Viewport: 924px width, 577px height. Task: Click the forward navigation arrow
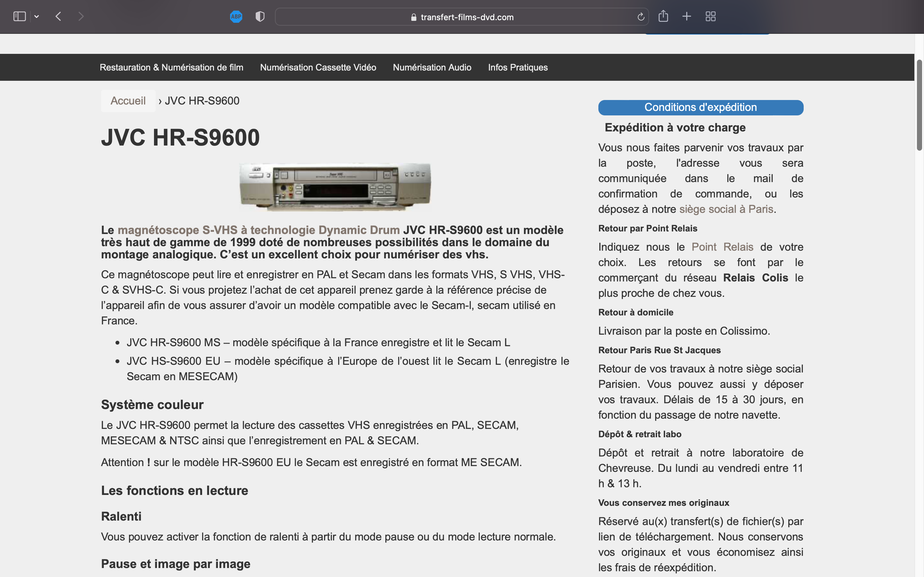(81, 16)
